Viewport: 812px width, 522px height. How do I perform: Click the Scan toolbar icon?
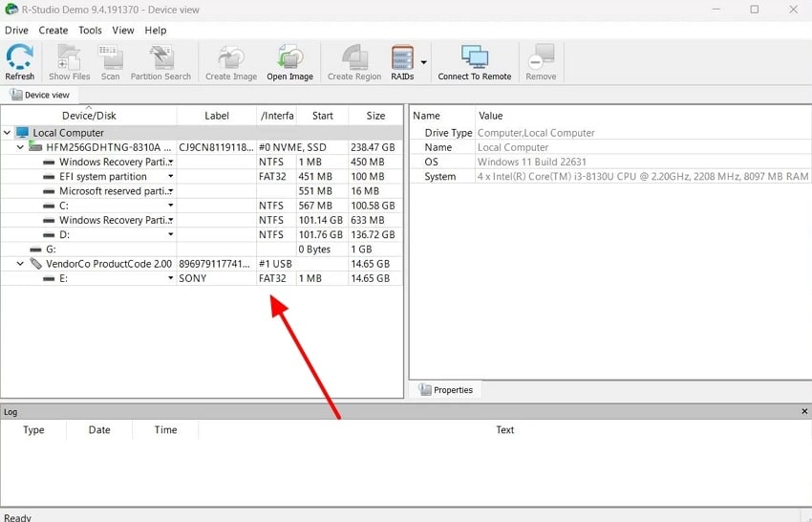pyautogui.click(x=110, y=56)
